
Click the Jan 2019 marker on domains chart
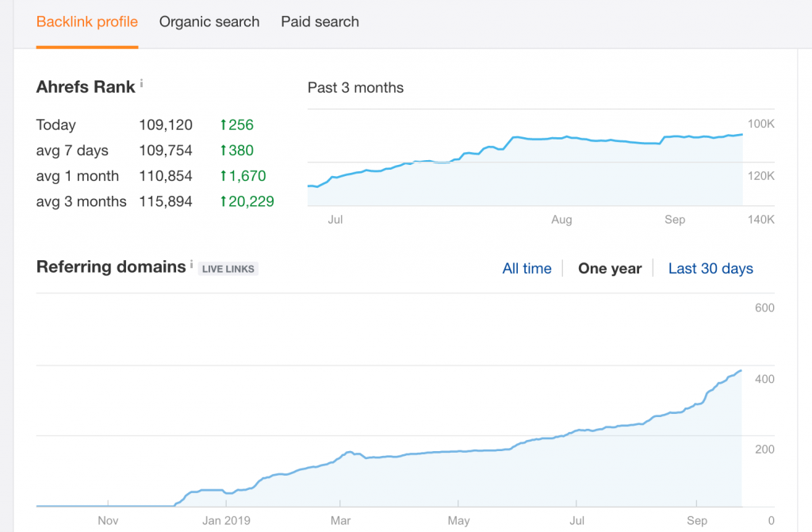pyautogui.click(x=226, y=521)
